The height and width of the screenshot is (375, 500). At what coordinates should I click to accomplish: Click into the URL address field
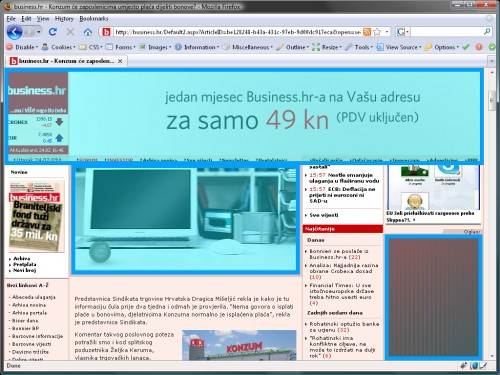point(237,32)
